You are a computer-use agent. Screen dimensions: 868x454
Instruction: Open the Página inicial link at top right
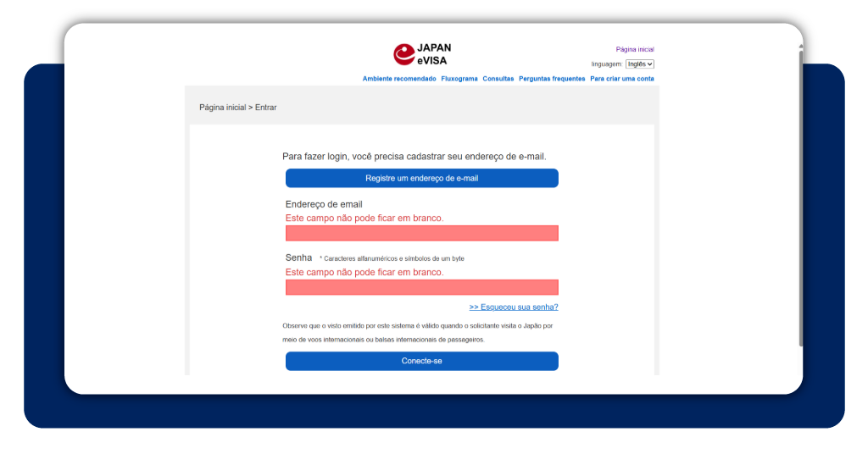point(634,49)
